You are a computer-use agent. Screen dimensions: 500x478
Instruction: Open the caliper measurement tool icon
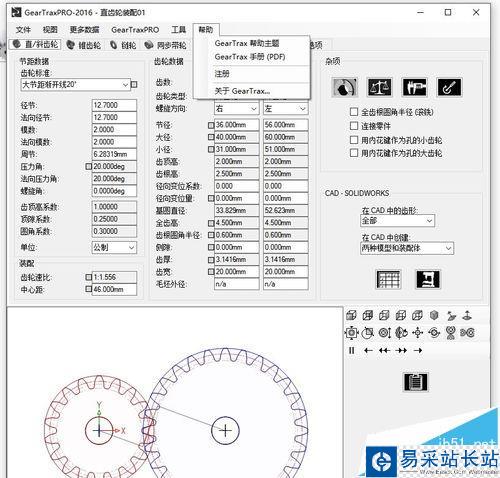point(414,87)
